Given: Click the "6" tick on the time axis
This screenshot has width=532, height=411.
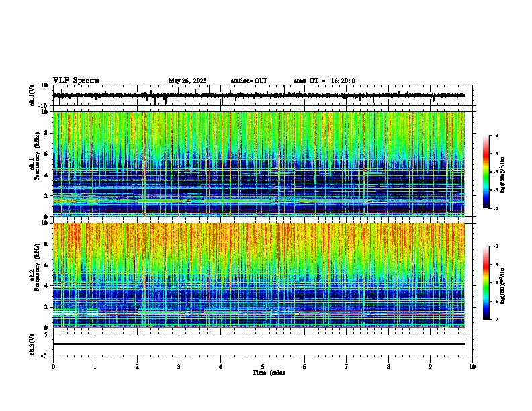Looking at the screenshot, I should (x=305, y=367).
